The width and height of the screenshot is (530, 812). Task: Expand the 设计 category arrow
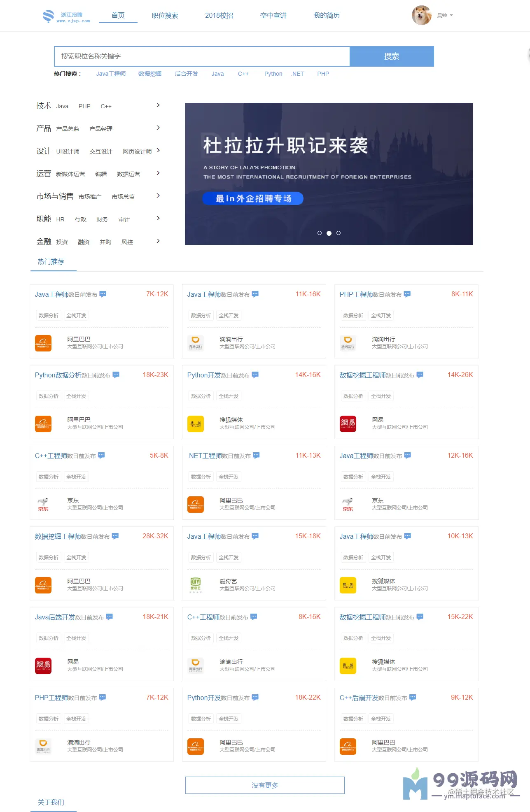[158, 151]
